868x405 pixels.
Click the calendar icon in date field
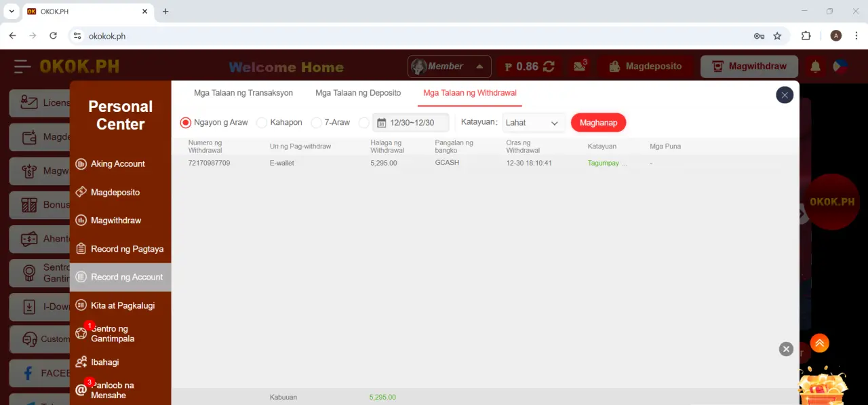[381, 123]
